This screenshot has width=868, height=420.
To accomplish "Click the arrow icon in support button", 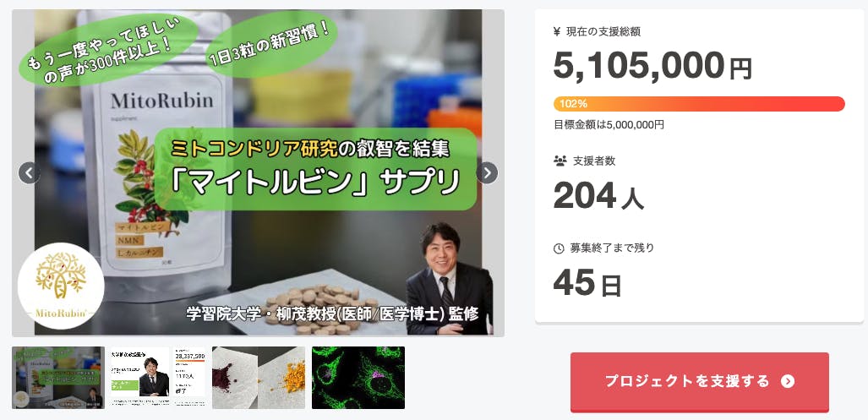I will 788,381.
